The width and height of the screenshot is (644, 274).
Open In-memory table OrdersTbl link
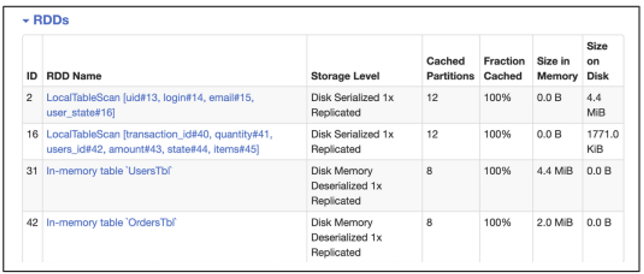pyautogui.click(x=111, y=223)
